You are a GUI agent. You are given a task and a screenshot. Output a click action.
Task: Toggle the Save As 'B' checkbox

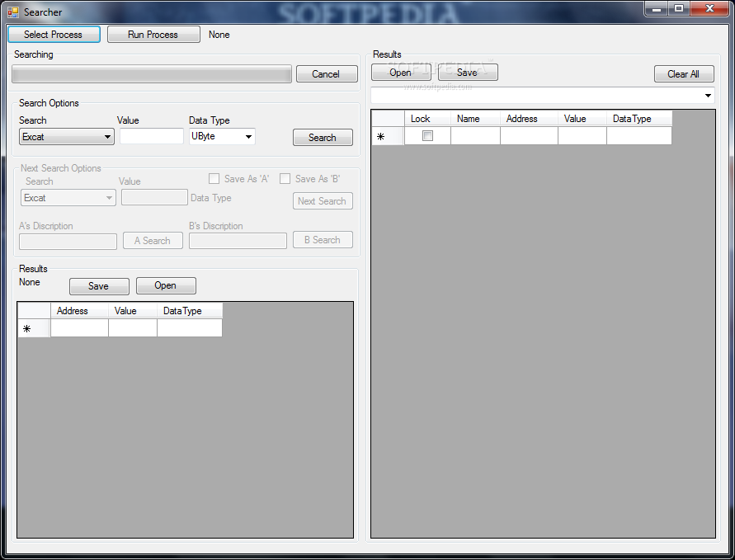coord(285,178)
